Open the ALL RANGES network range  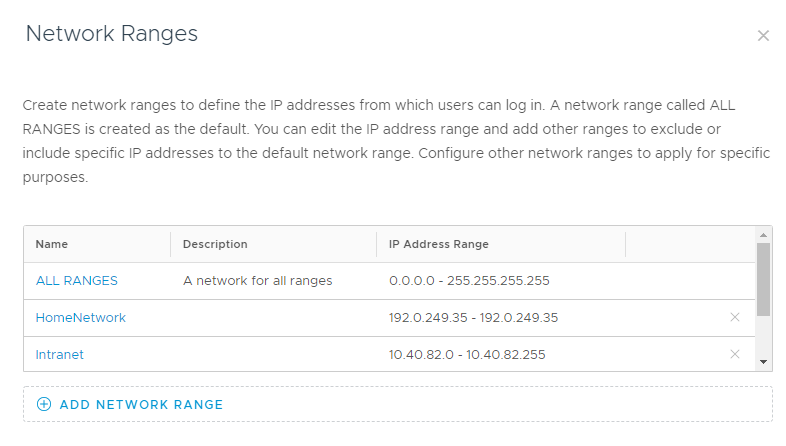pyautogui.click(x=77, y=281)
